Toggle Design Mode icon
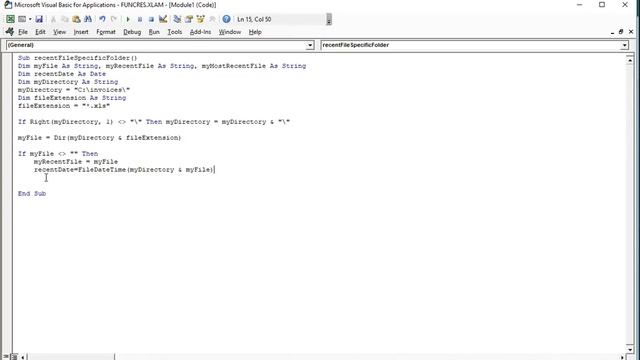The image size is (640, 360). point(163,19)
